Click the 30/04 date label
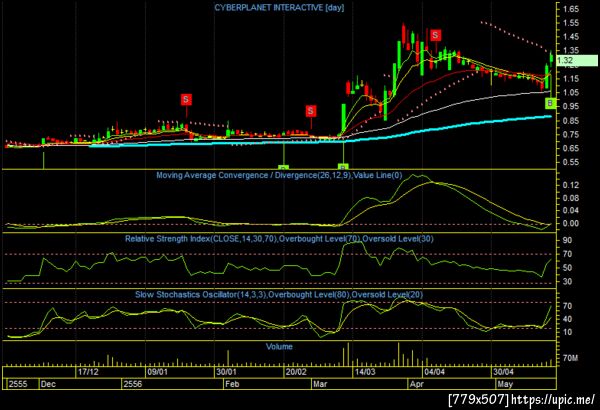Screen dimensions: 600x410 [503, 372]
